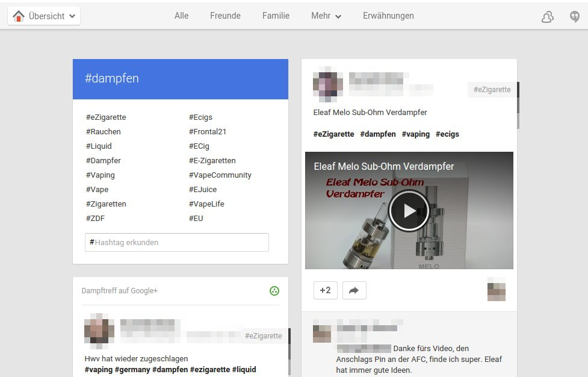Viewport: 588px width, 377px height.
Task: Open the people suggestions icon in header
Action: click(x=547, y=17)
